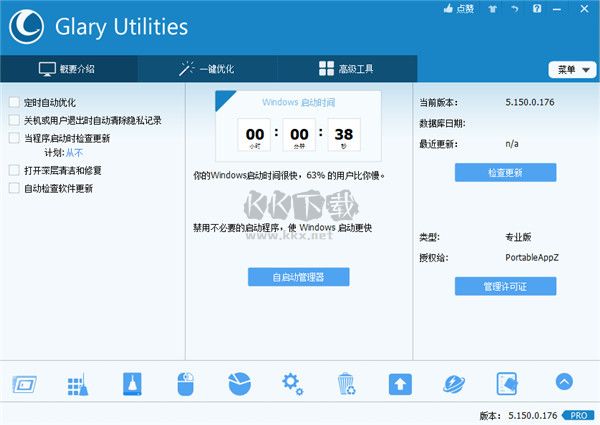Enable the 定时自动优化 checkbox
Image resolution: width=600 pixels, height=425 pixels.
[x=13, y=102]
